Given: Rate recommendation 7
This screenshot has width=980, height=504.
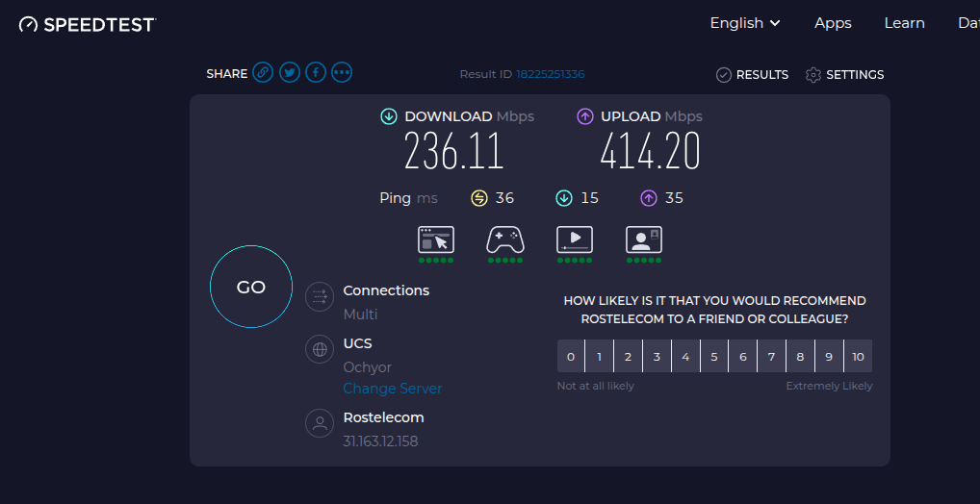Looking at the screenshot, I should (772, 357).
